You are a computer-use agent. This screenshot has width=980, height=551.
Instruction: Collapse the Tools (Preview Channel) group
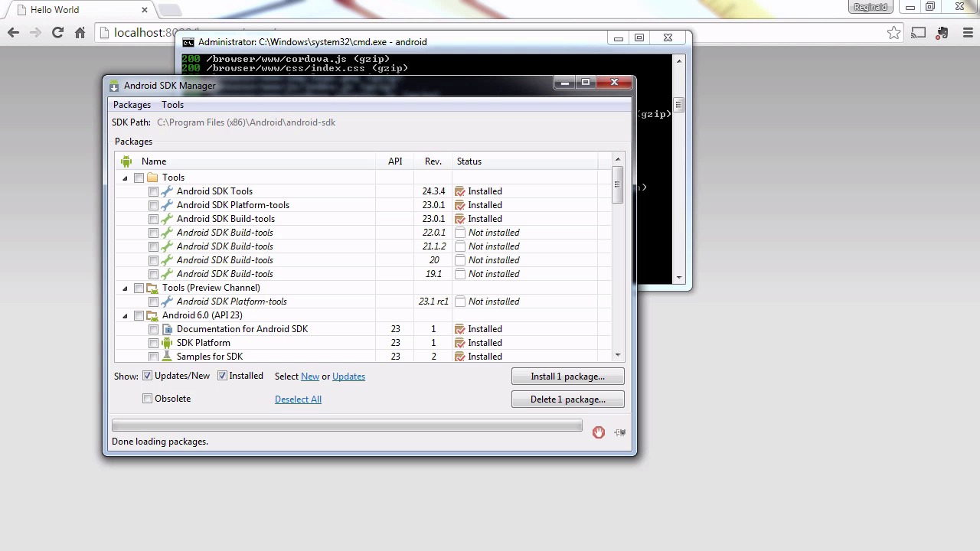(125, 288)
